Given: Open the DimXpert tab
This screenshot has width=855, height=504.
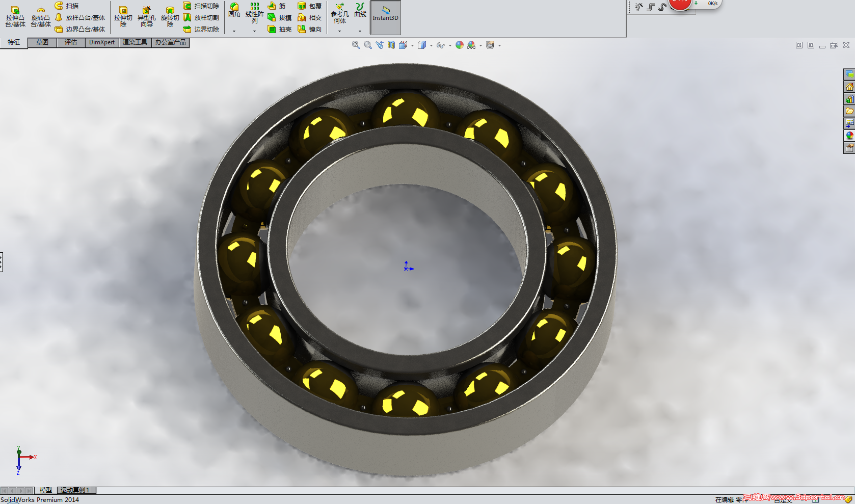Looking at the screenshot, I should [x=102, y=42].
